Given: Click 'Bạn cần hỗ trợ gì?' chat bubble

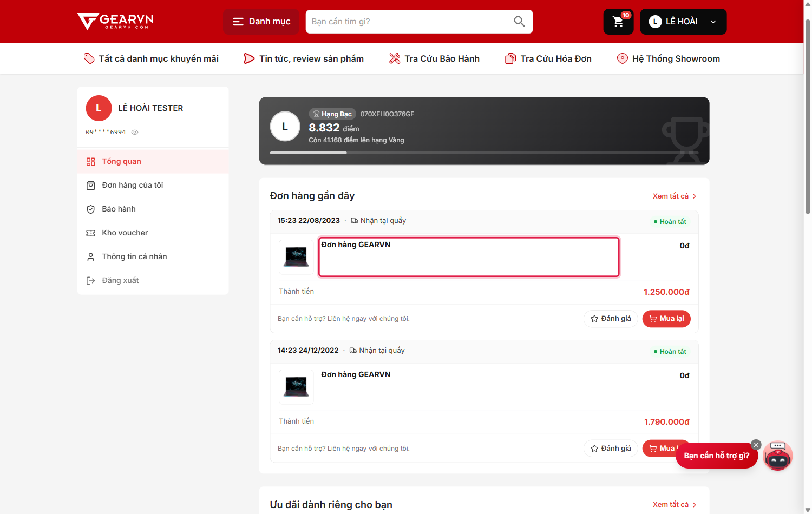Looking at the screenshot, I should pyautogui.click(x=716, y=456).
